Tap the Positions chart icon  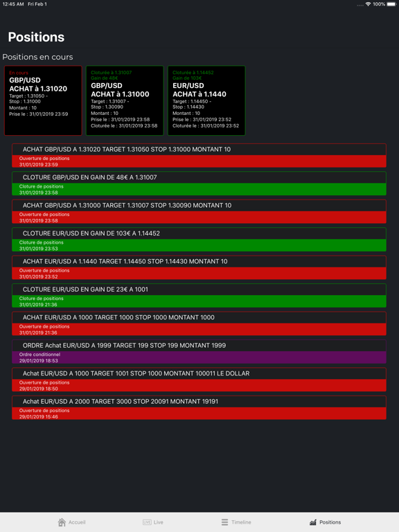tap(313, 522)
